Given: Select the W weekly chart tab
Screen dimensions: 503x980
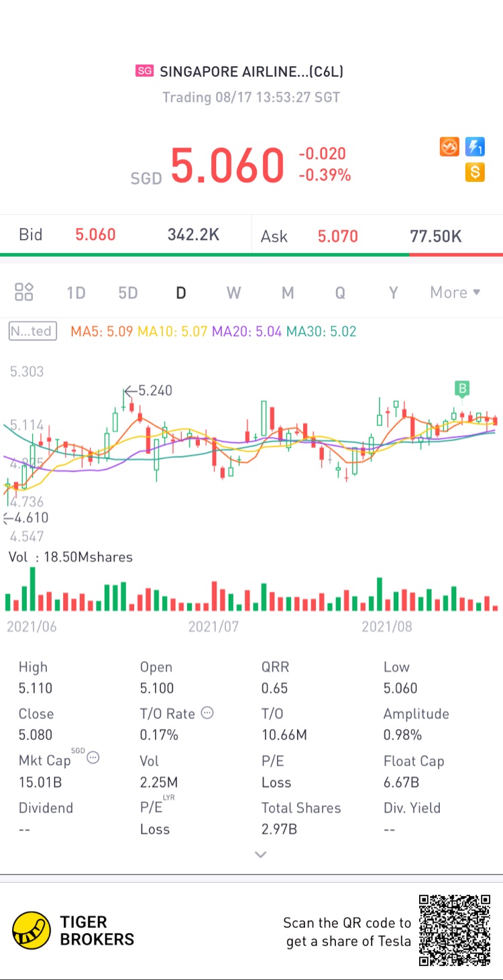Looking at the screenshot, I should (x=233, y=293).
